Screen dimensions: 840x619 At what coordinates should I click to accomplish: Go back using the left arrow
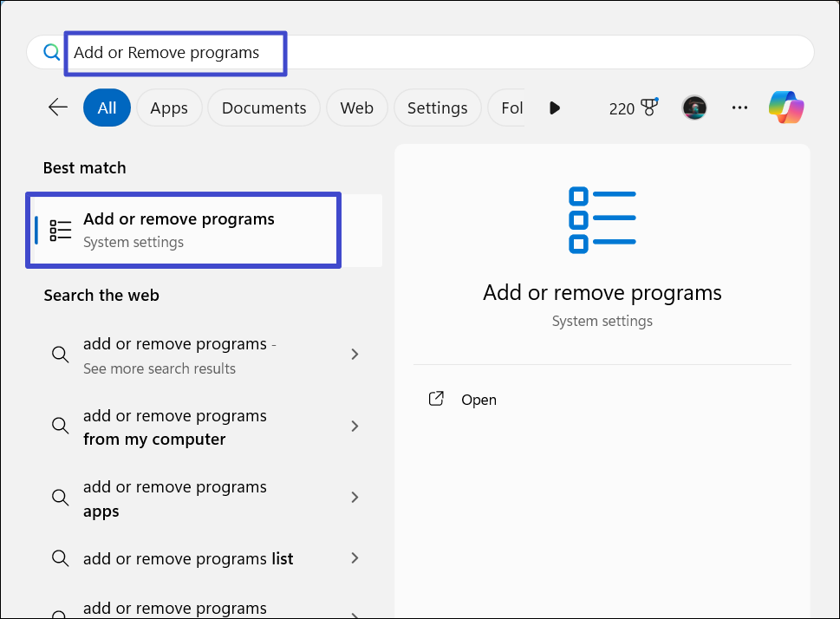click(58, 108)
